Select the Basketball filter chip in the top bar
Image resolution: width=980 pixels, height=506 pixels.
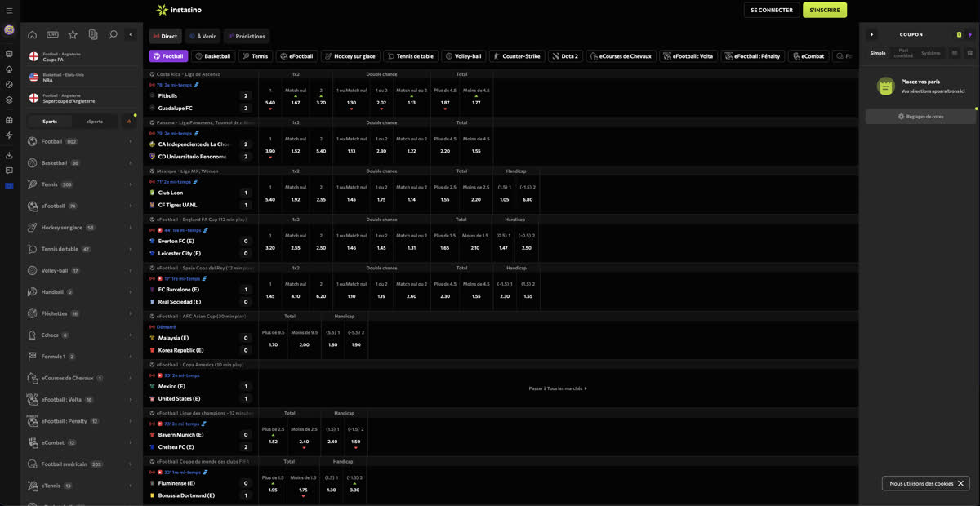pos(212,56)
